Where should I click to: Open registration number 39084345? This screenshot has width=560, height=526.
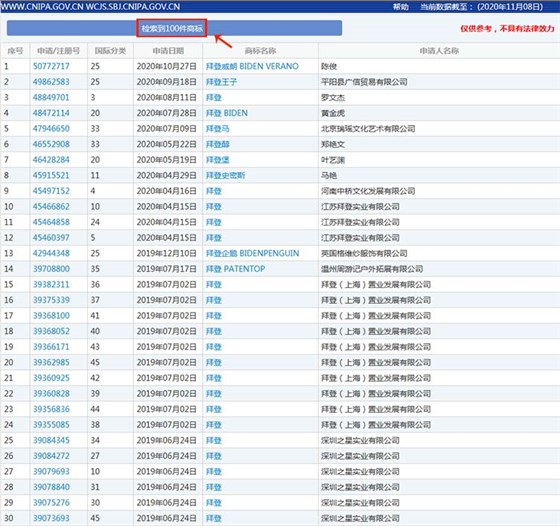pyautogui.click(x=51, y=440)
